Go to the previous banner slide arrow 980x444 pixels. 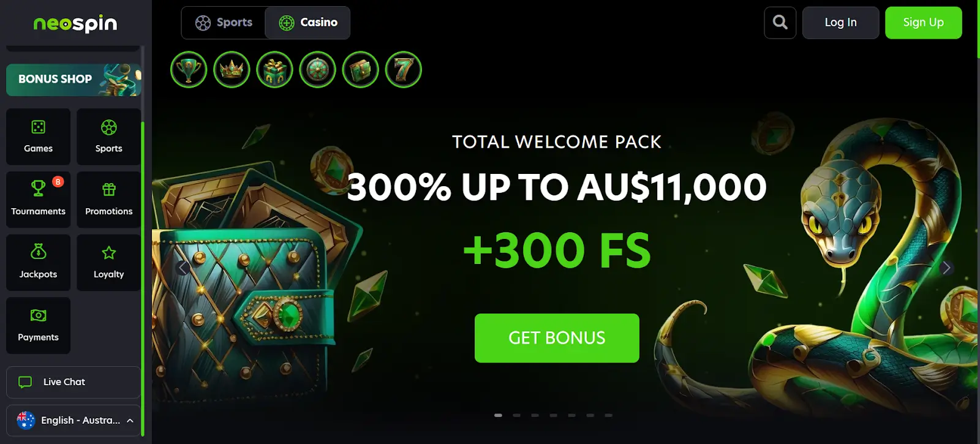coord(183,268)
